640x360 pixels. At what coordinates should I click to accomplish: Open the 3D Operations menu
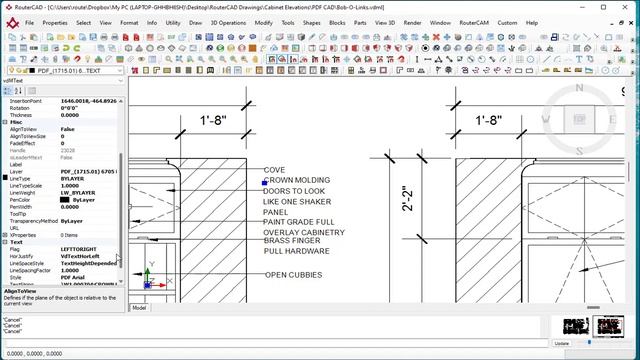coord(228,23)
